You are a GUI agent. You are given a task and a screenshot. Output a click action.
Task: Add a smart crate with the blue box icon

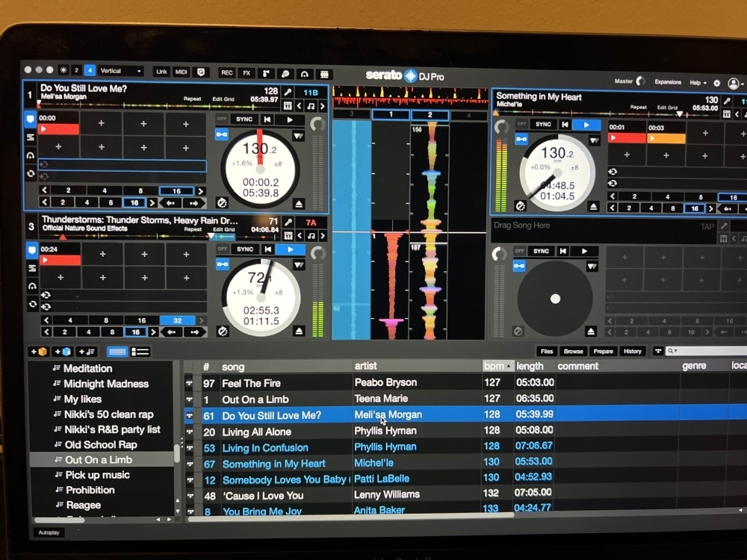[x=63, y=352]
